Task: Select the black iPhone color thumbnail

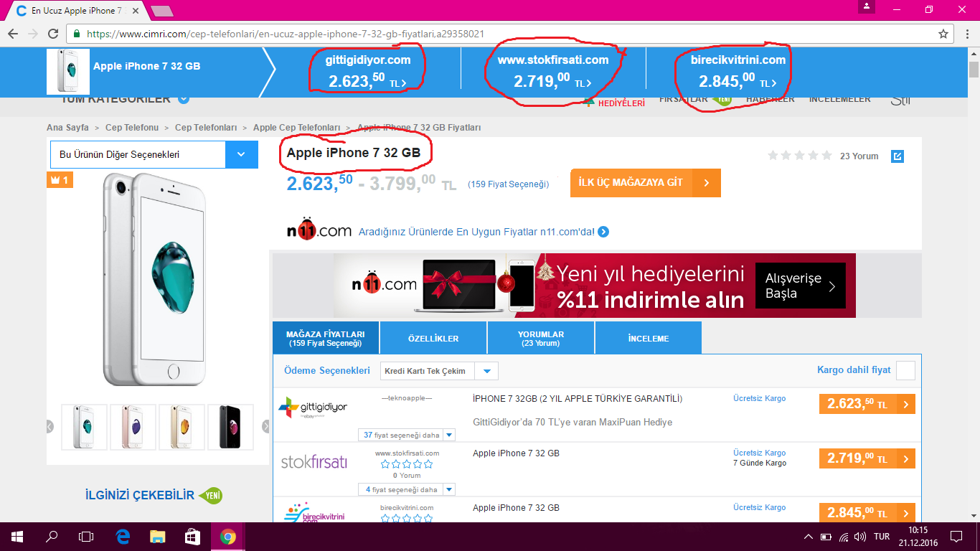Action: (231, 427)
